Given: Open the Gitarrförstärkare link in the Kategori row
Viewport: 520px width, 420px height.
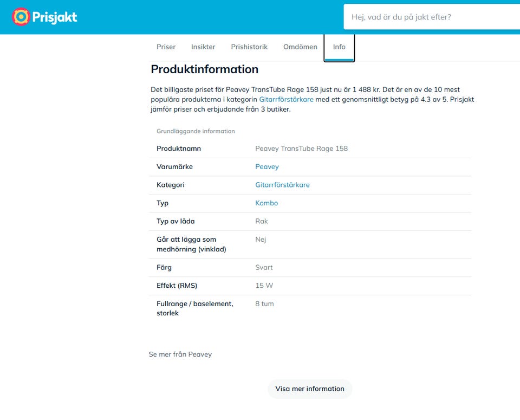Looking at the screenshot, I should [x=282, y=185].
